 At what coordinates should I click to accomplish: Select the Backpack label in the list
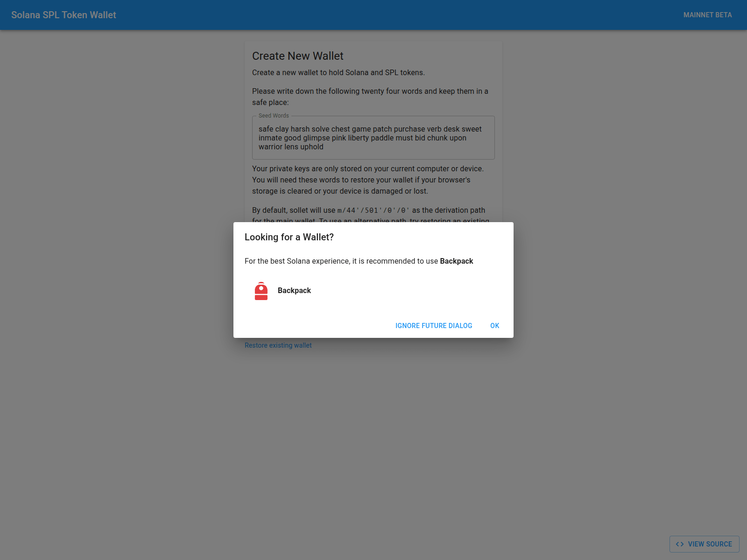[x=294, y=291]
